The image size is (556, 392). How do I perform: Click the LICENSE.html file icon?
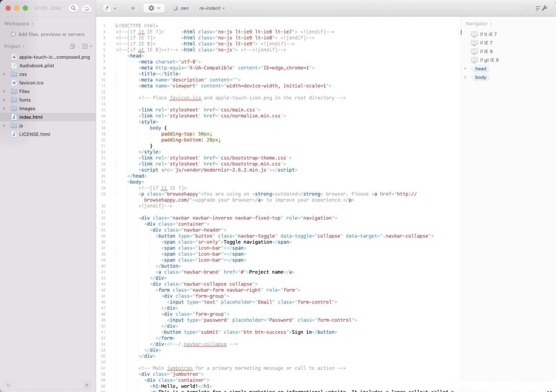pyautogui.click(x=14, y=134)
